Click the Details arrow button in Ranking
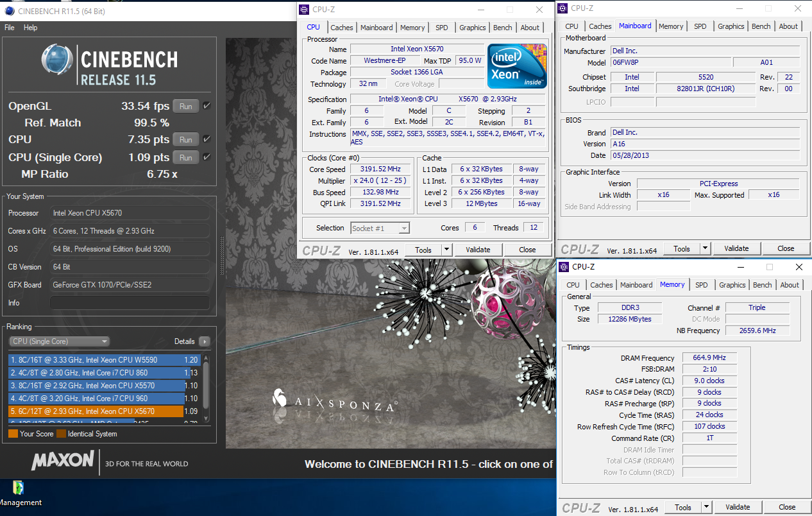This screenshot has width=812, height=516. pos(204,341)
